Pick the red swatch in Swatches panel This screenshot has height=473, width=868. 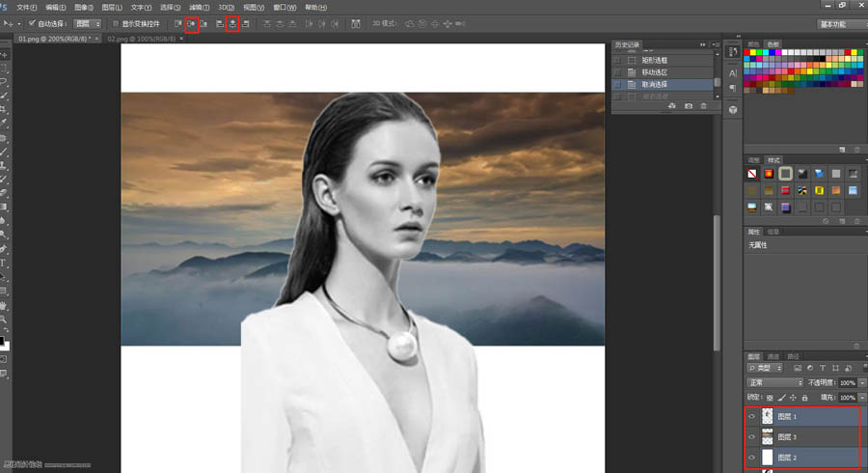pos(746,53)
